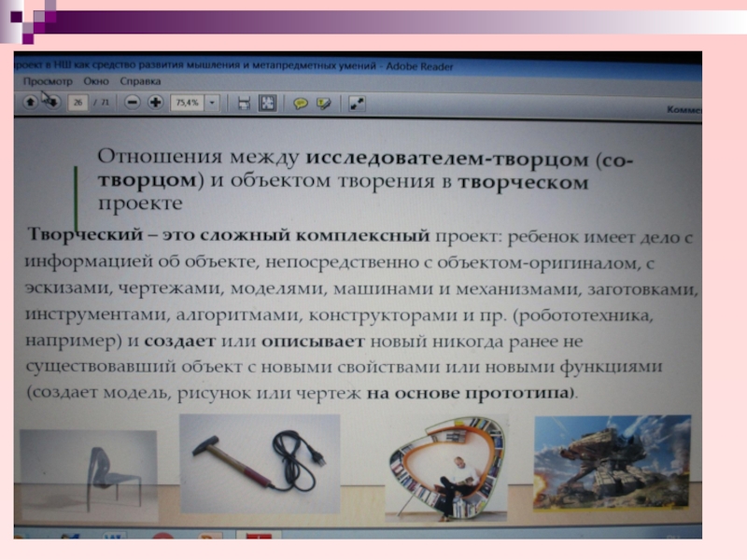Select the fit full page icon
This screenshot has width=747, height=560.
tap(267, 103)
